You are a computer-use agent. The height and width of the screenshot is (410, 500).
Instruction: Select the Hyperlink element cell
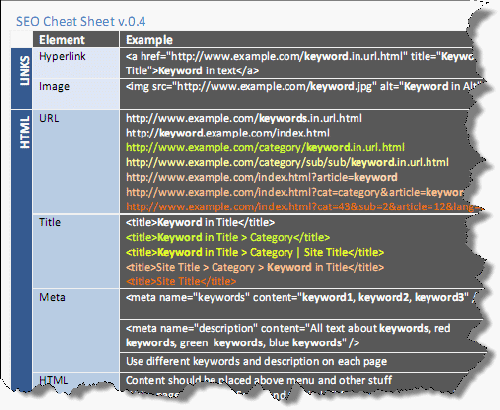point(76,63)
